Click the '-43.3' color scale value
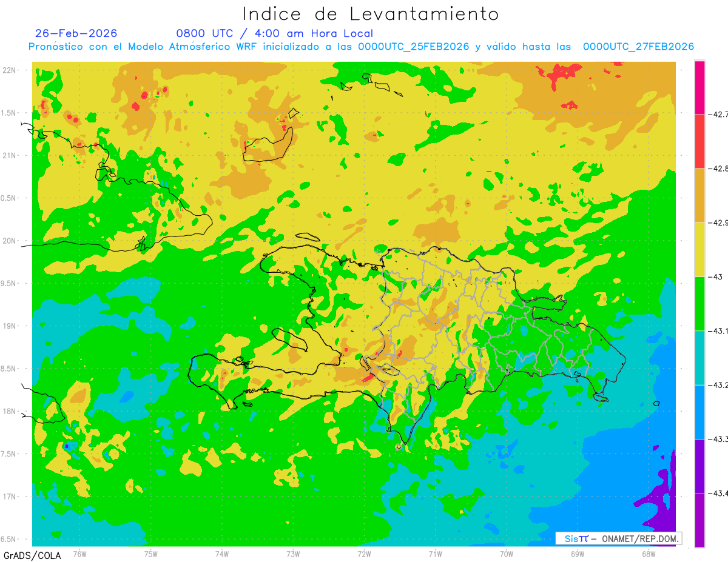 [x=718, y=439]
